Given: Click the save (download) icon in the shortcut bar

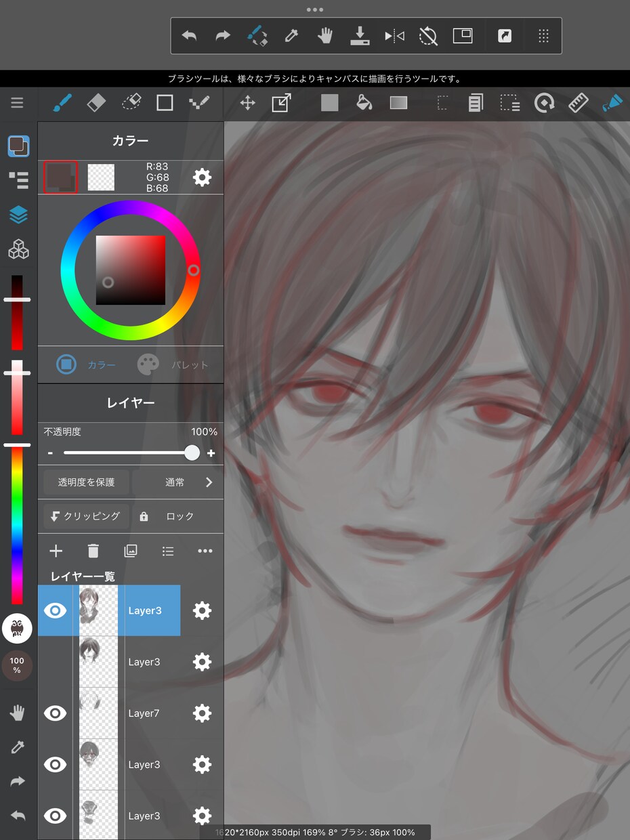Looking at the screenshot, I should tap(360, 36).
